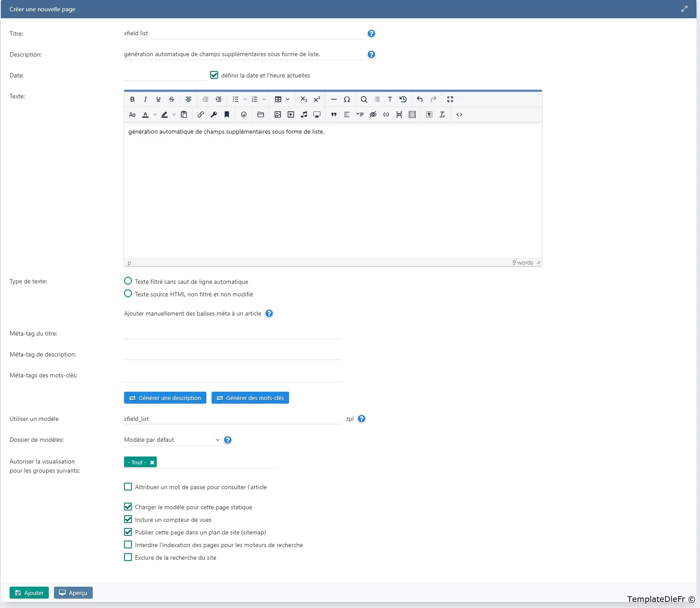Open the bullet list style dropdown arrow
The width and height of the screenshot is (700, 608).
click(x=245, y=99)
